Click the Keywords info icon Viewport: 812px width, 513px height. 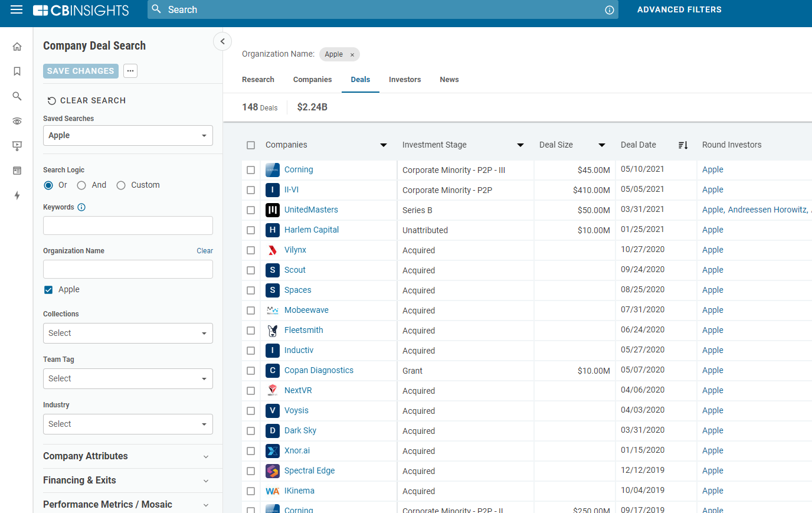pyautogui.click(x=81, y=207)
